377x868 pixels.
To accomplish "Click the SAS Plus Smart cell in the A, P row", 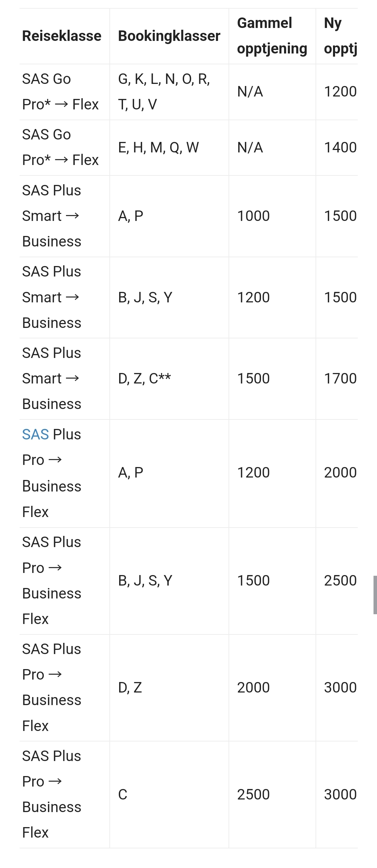I will (x=52, y=216).
